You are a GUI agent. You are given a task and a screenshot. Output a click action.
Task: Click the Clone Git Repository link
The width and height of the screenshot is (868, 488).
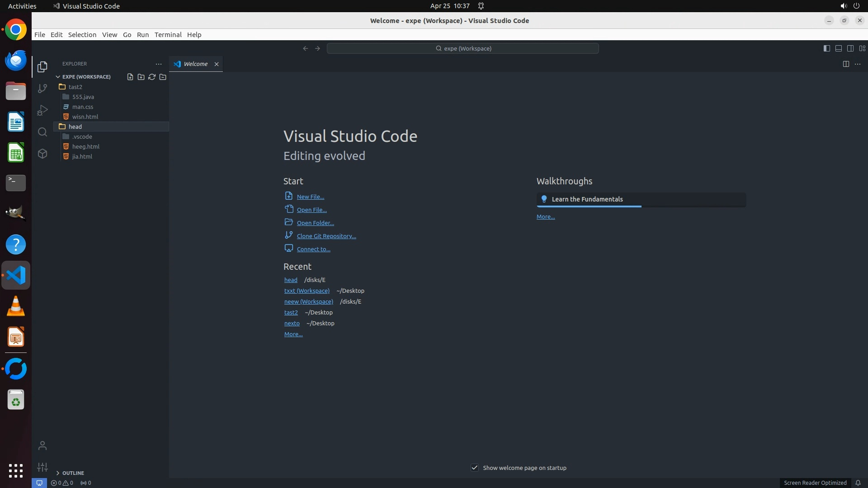point(326,236)
